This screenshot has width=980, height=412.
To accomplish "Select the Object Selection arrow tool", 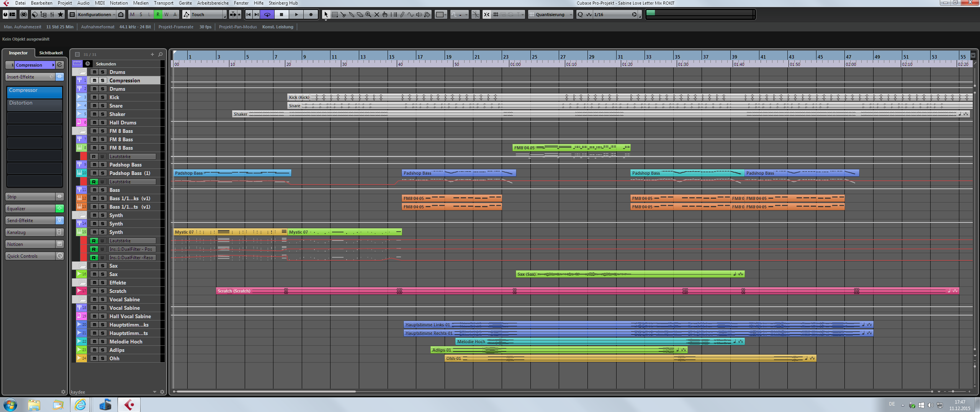I will (326, 15).
